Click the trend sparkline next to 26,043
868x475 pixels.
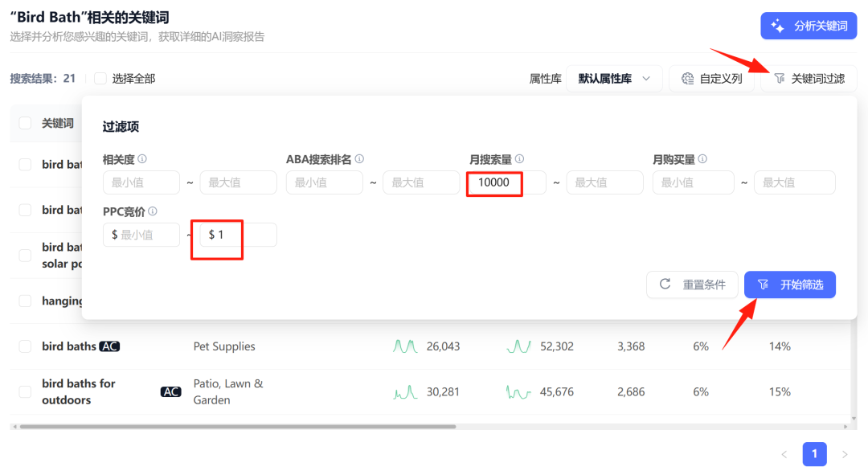click(x=405, y=346)
